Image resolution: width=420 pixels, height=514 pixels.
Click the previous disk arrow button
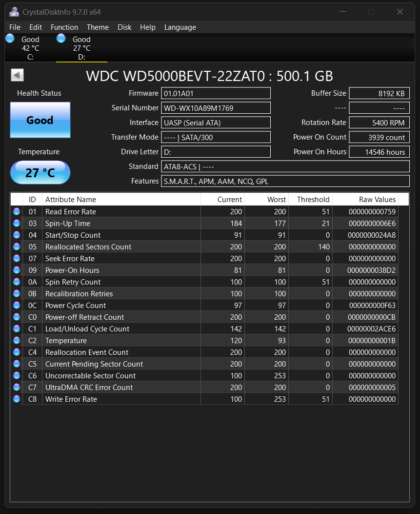coord(17,75)
